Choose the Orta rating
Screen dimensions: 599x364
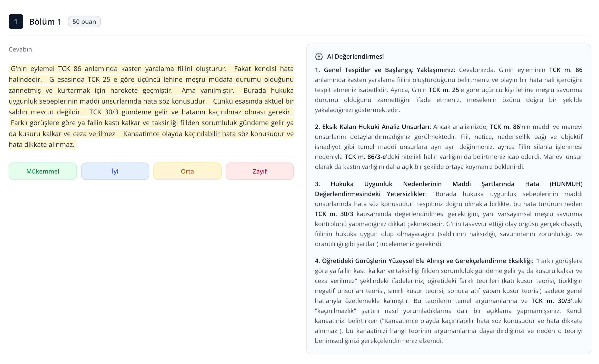(x=187, y=171)
